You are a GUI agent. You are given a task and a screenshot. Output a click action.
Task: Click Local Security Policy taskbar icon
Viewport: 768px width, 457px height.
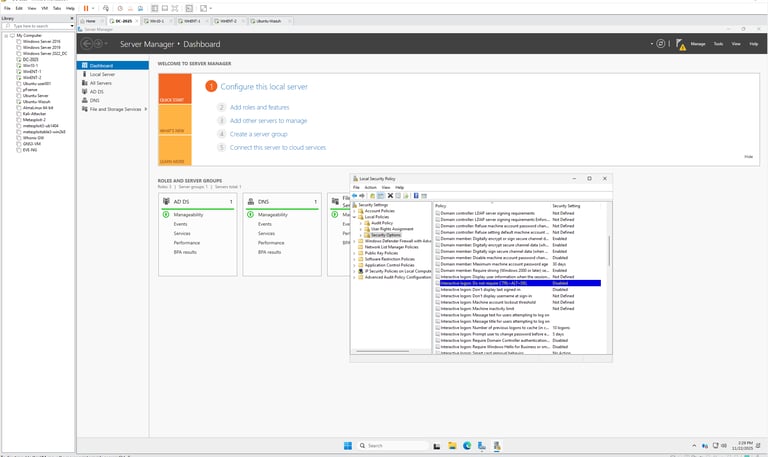point(497,445)
